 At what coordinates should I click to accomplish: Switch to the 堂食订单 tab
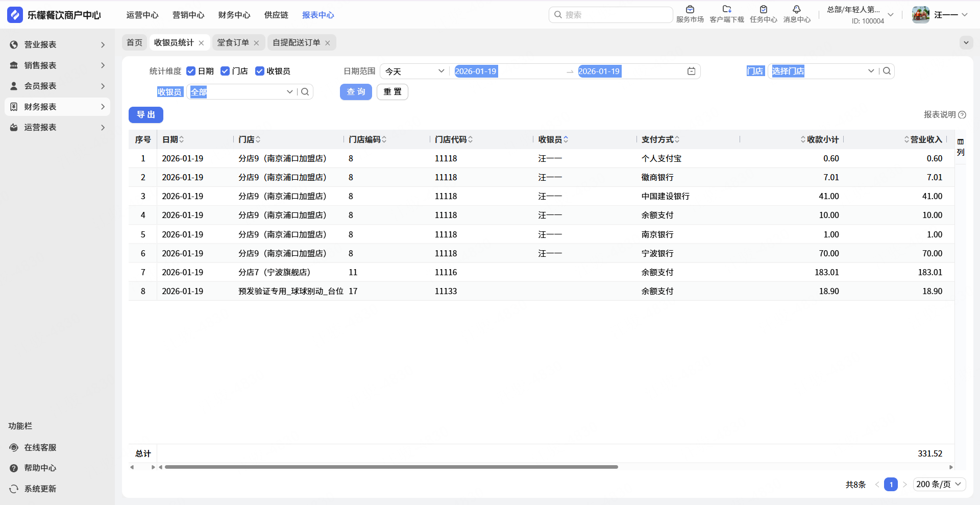tap(233, 42)
